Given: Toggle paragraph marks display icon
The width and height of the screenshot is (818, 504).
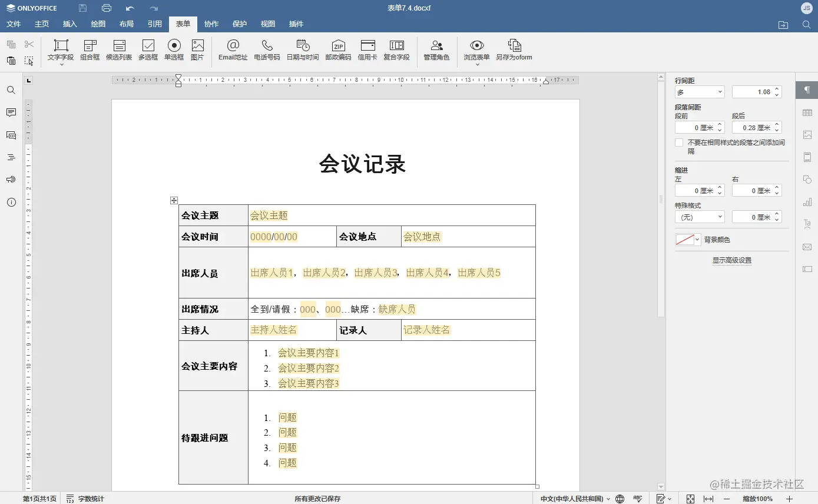Looking at the screenshot, I should [x=807, y=89].
